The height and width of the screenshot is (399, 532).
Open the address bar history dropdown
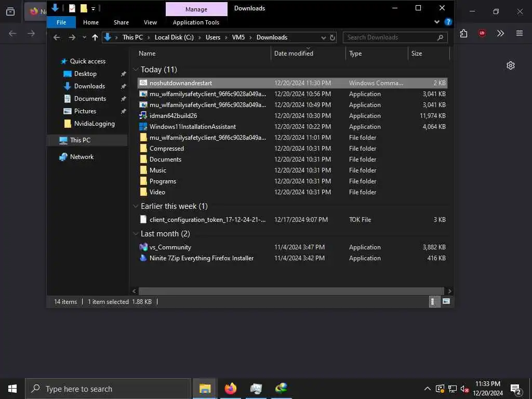323,37
